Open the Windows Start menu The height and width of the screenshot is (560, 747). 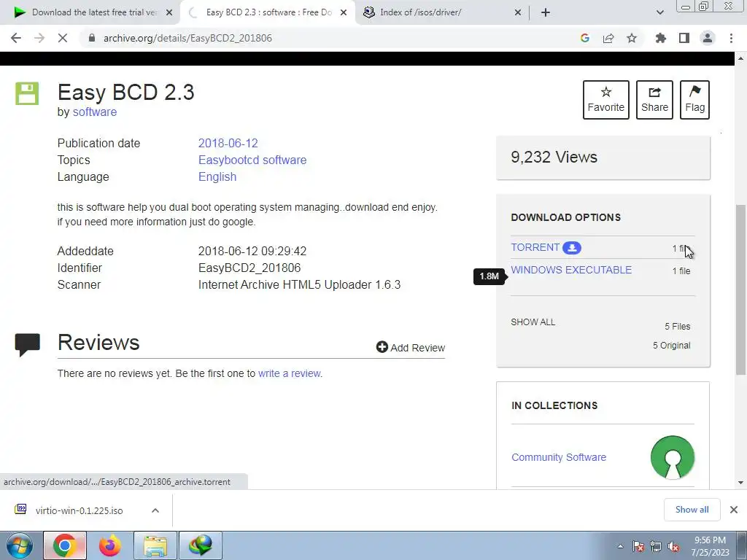coord(19,545)
